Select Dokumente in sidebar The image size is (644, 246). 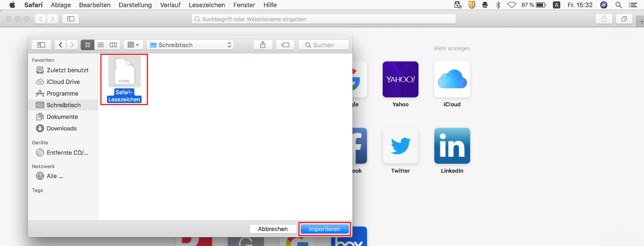(x=63, y=117)
